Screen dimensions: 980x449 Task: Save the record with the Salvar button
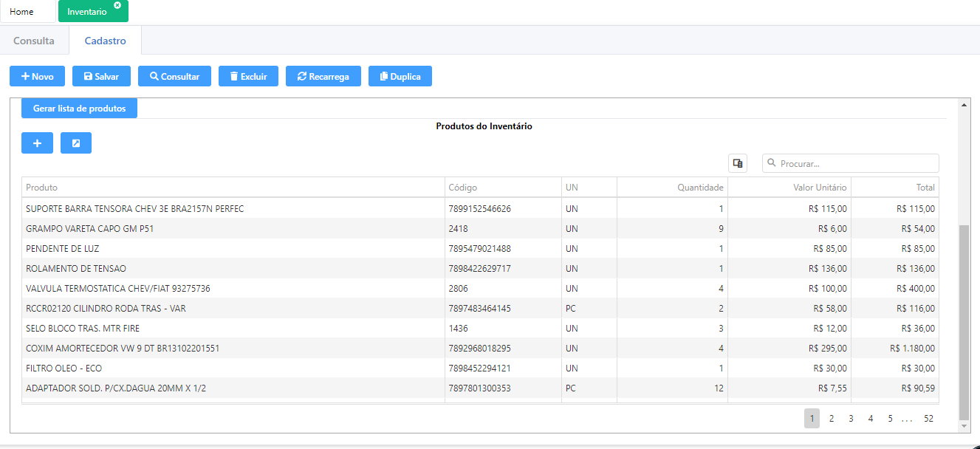(x=101, y=76)
